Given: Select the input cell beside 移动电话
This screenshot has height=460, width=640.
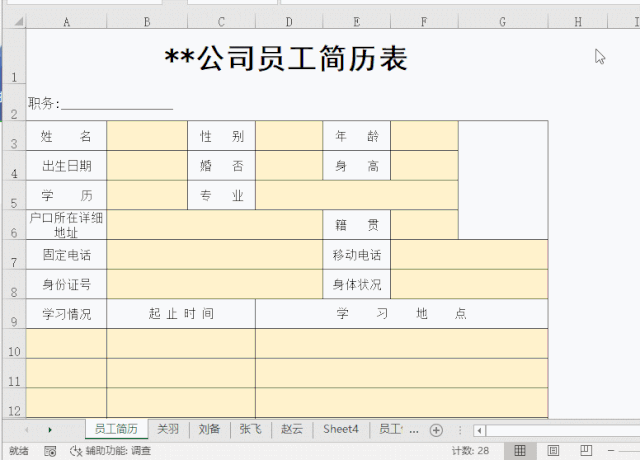Looking at the screenshot, I should tap(469, 255).
